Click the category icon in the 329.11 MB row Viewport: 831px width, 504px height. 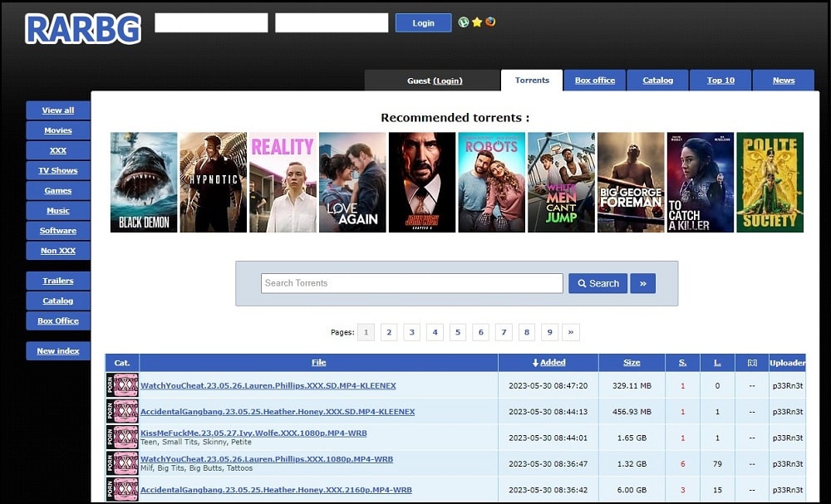click(x=122, y=385)
